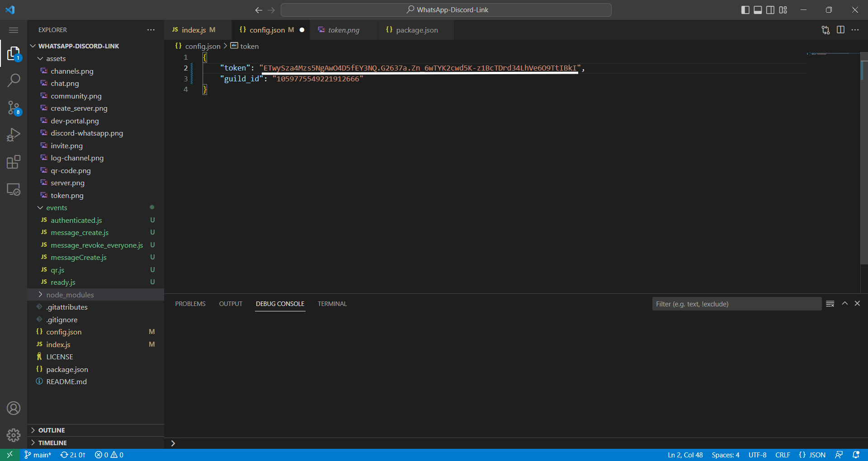Image resolution: width=868 pixels, height=461 pixels.
Task: Focus the debug console filter field
Action: pos(736,304)
